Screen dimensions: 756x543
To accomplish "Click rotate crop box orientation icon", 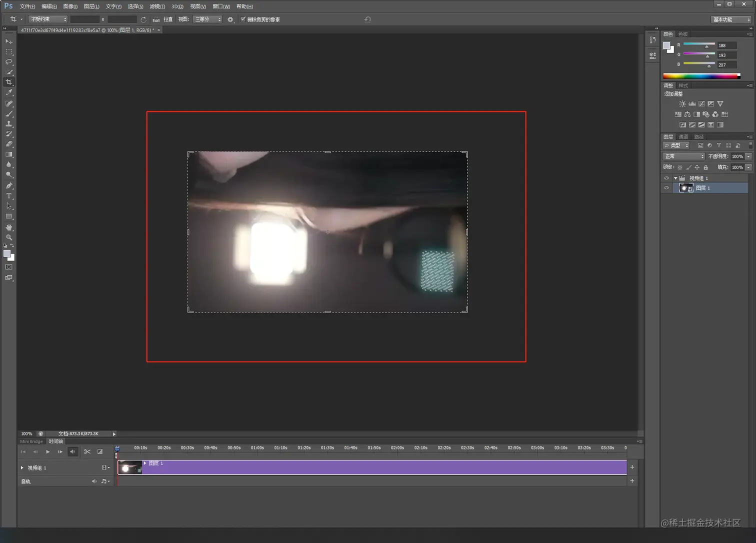I will (x=143, y=19).
